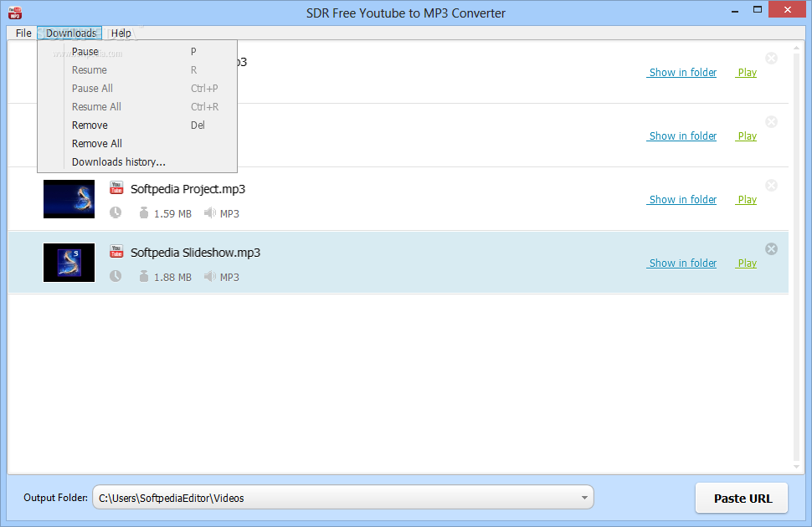
Task: Remove the second download with its X icon
Action: point(771,121)
